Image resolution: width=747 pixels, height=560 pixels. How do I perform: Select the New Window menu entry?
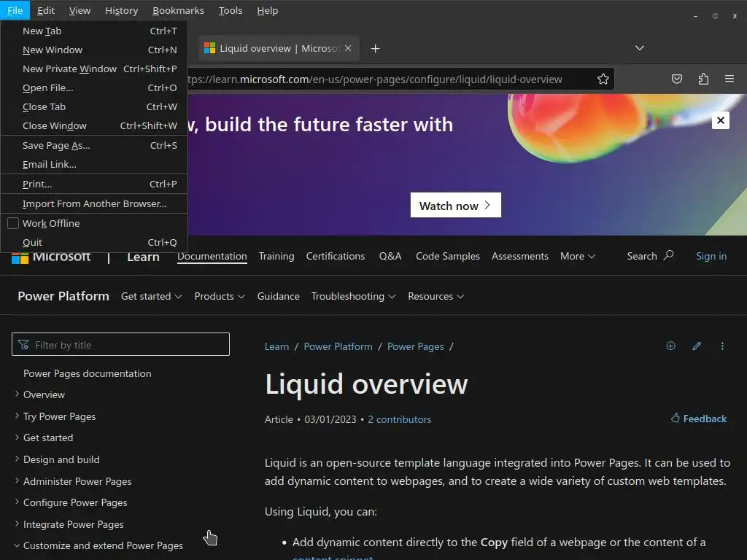[x=94, y=50]
